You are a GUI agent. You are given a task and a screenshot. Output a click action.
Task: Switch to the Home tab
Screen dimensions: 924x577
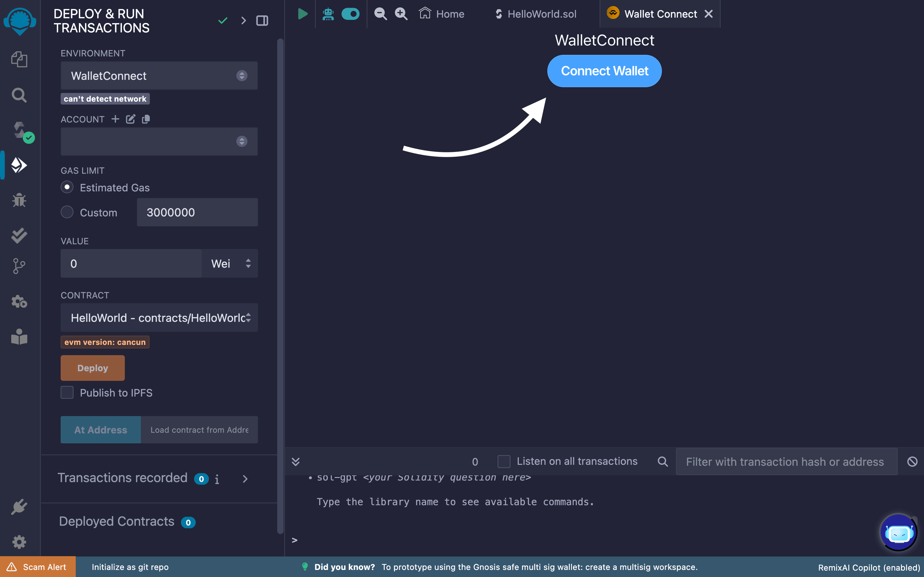442,14
